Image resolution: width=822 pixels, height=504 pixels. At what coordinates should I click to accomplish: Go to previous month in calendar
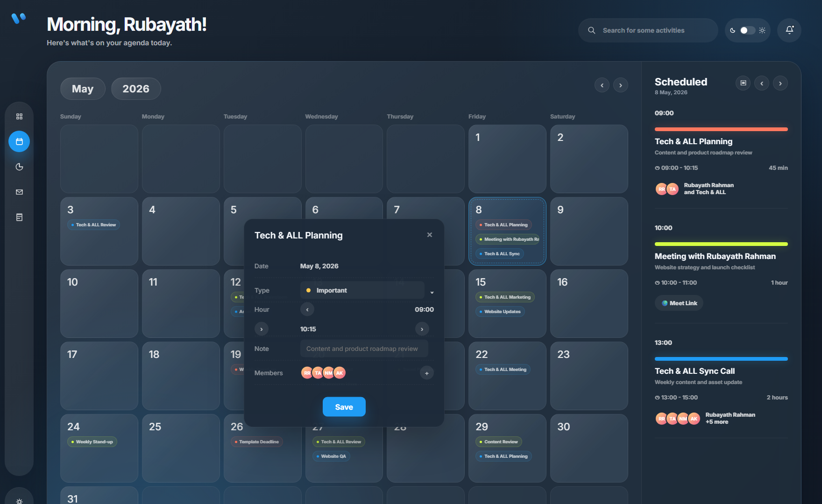(602, 85)
